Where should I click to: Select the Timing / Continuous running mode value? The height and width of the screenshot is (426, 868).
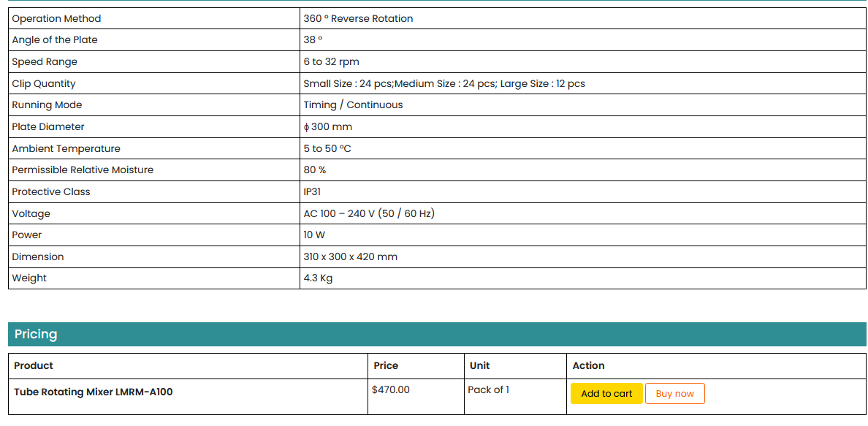(353, 105)
